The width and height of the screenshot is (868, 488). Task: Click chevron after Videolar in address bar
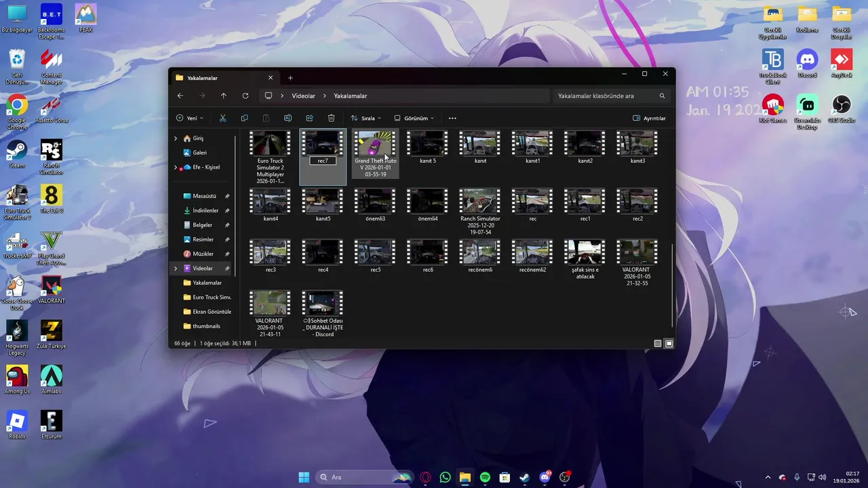tap(325, 96)
